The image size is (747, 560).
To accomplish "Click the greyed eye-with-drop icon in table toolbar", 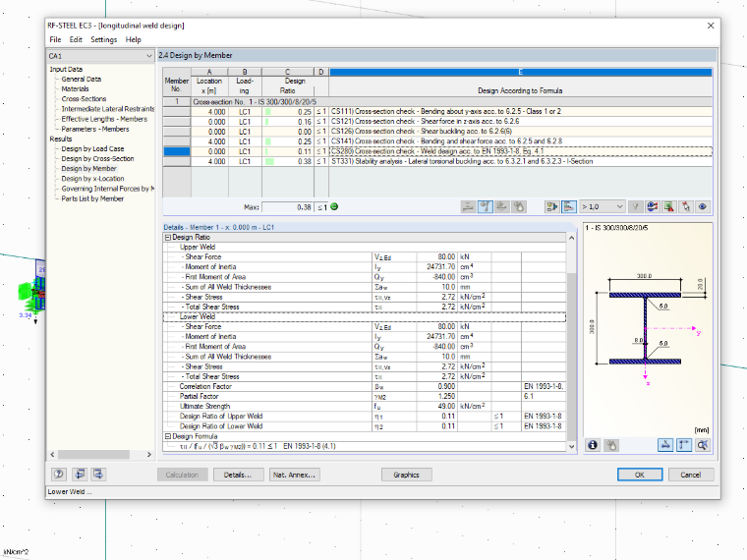I will point(519,206).
